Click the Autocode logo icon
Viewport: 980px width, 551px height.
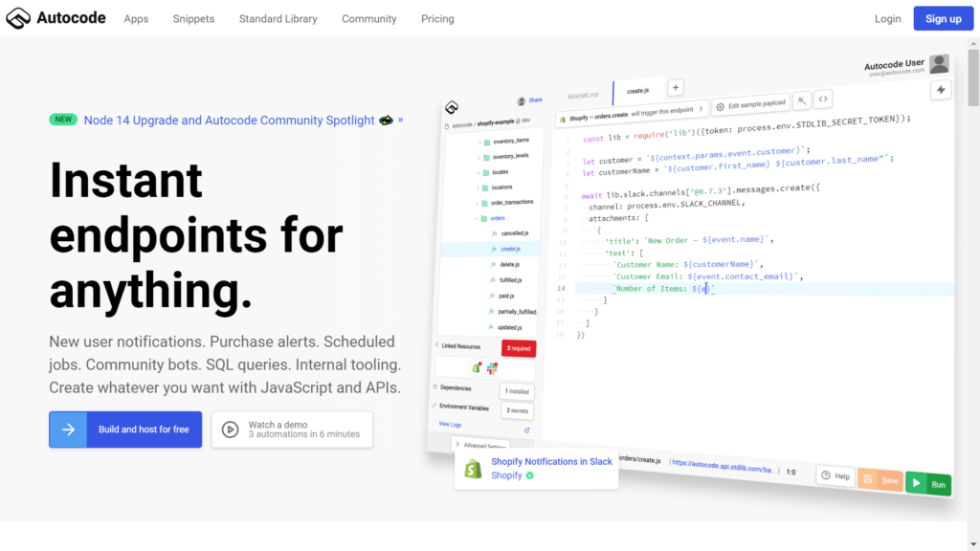[x=18, y=18]
